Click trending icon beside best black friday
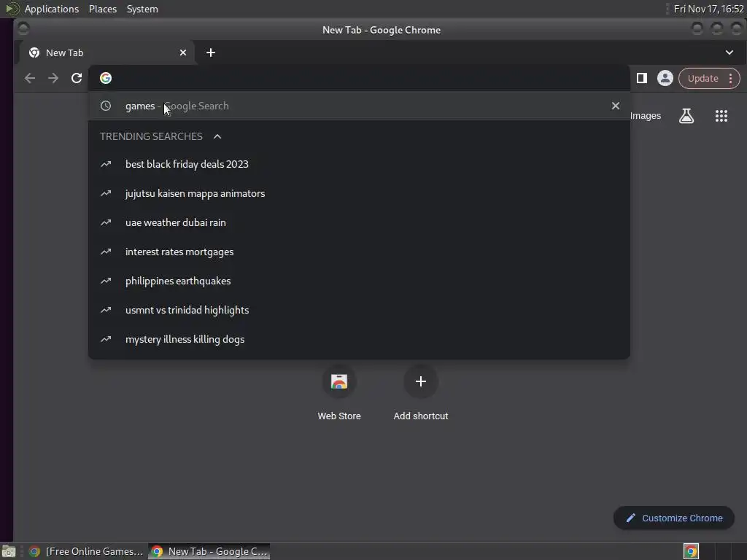The image size is (747, 560). (x=106, y=164)
